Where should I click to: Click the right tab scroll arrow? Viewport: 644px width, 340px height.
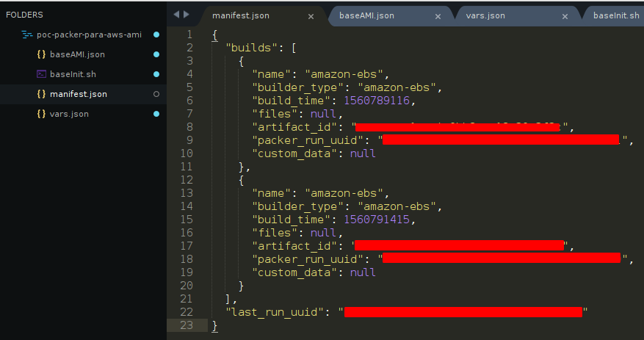coord(187,15)
